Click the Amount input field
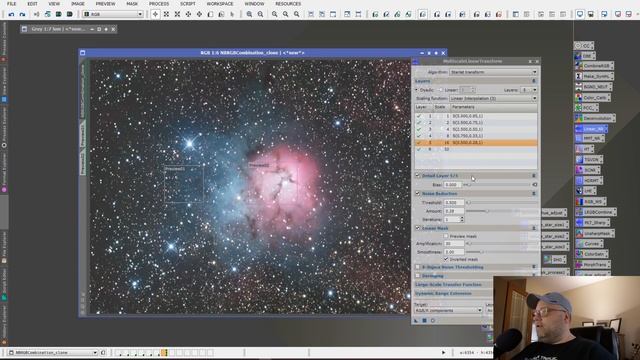 (454, 211)
